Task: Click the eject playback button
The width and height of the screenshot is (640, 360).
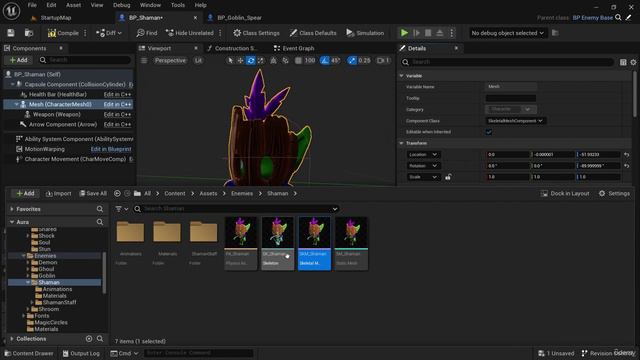Action: point(440,33)
